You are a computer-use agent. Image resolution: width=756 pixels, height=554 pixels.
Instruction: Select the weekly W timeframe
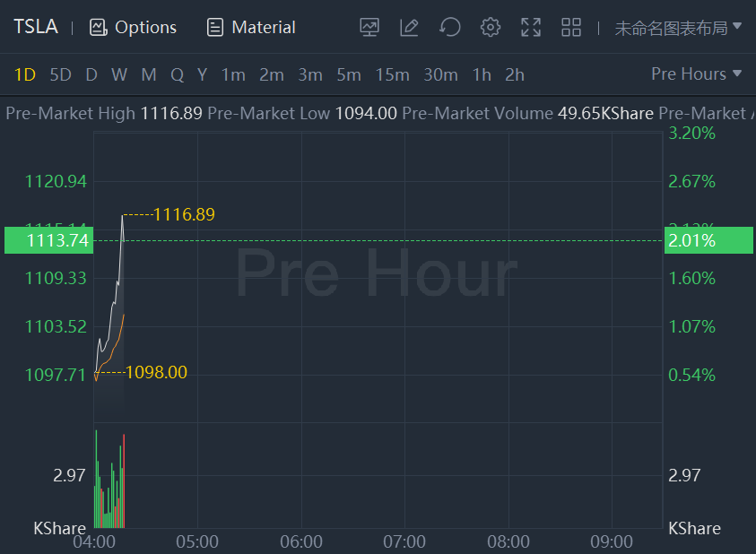pyautogui.click(x=119, y=74)
